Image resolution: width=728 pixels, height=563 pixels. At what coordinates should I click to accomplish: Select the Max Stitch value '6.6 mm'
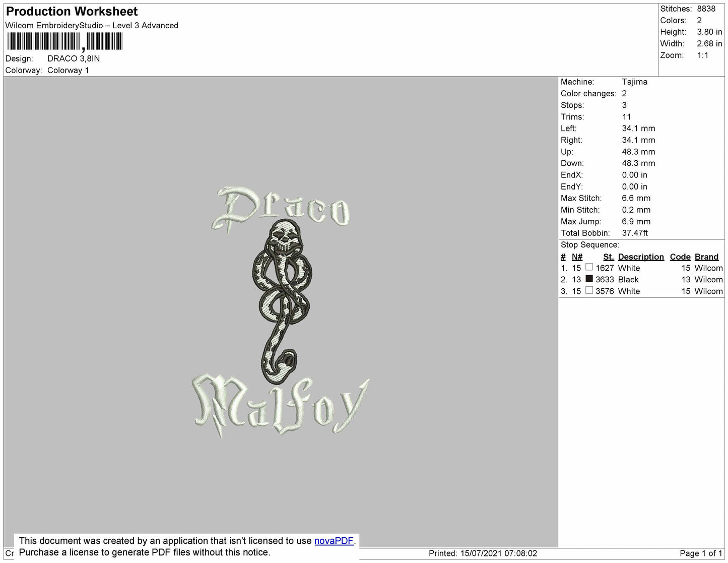pos(636,198)
